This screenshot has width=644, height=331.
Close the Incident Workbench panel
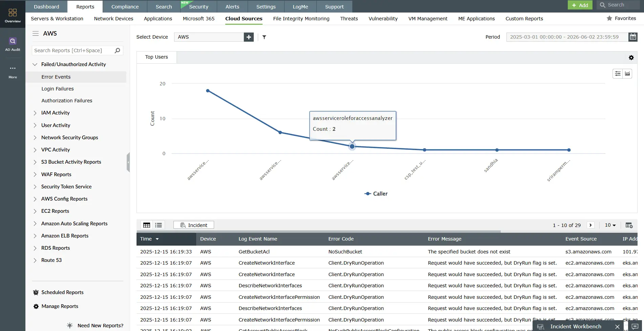(x=617, y=327)
